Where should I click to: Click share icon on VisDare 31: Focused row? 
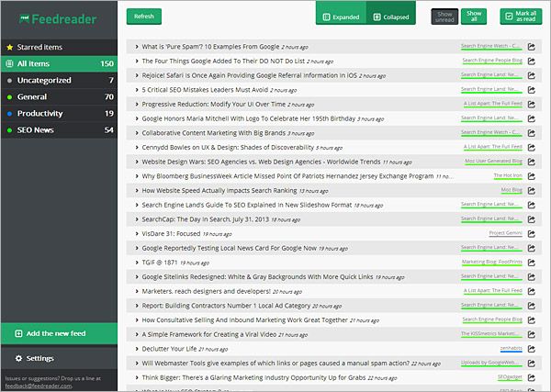point(532,233)
